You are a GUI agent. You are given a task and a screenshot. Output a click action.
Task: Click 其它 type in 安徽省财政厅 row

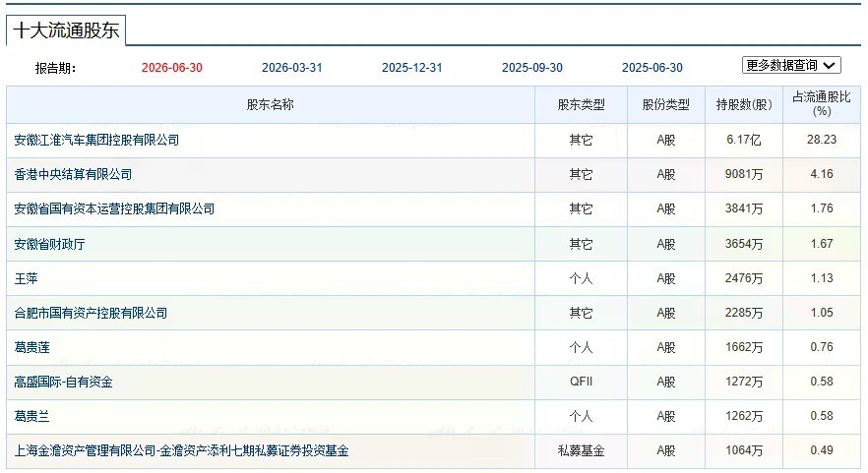coord(581,244)
